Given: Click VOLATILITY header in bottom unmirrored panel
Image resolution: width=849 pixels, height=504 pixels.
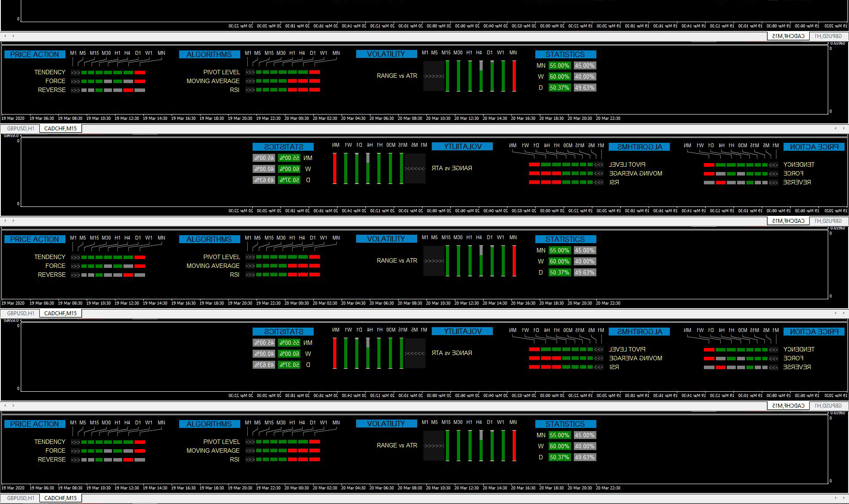Looking at the screenshot, I should click(386, 424).
